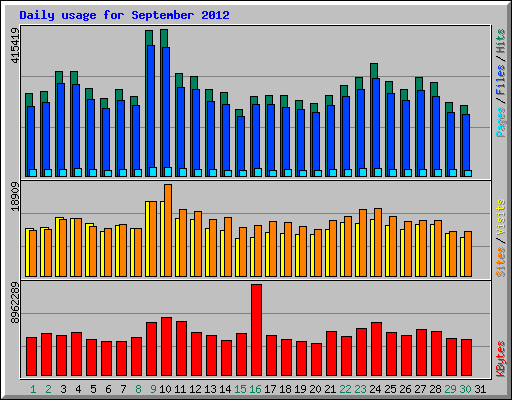512x400 pixels.
Task: Click day label 10 on the x-axis
Action: point(165,389)
